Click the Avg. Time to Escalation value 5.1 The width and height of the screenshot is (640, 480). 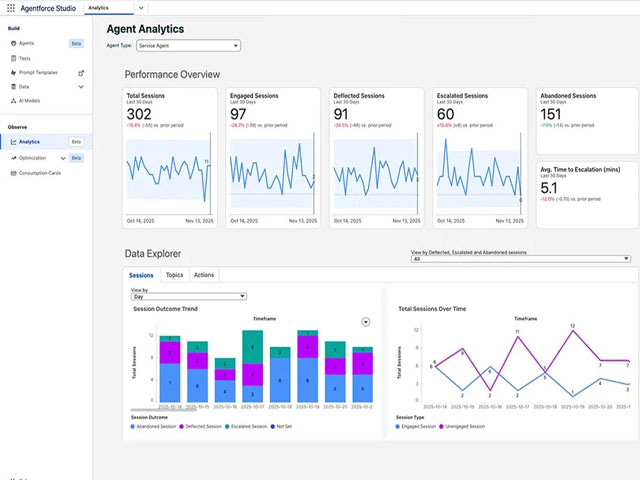(x=549, y=188)
